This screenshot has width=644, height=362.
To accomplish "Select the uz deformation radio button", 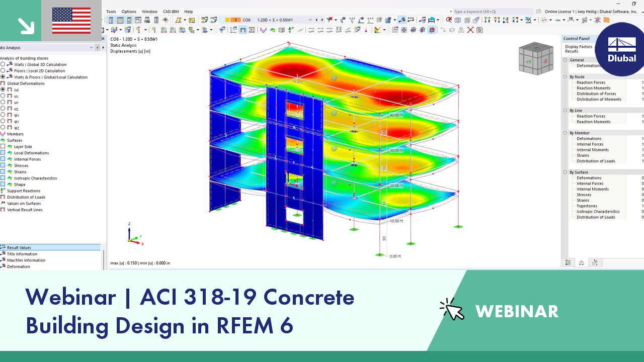I will click(x=3, y=108).
